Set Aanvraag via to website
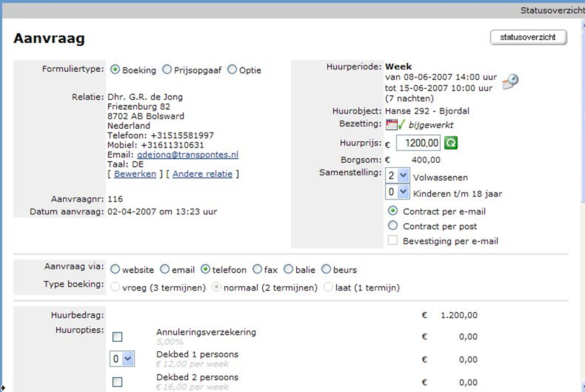This screenshot has width=585, height=392. (115, 269)
